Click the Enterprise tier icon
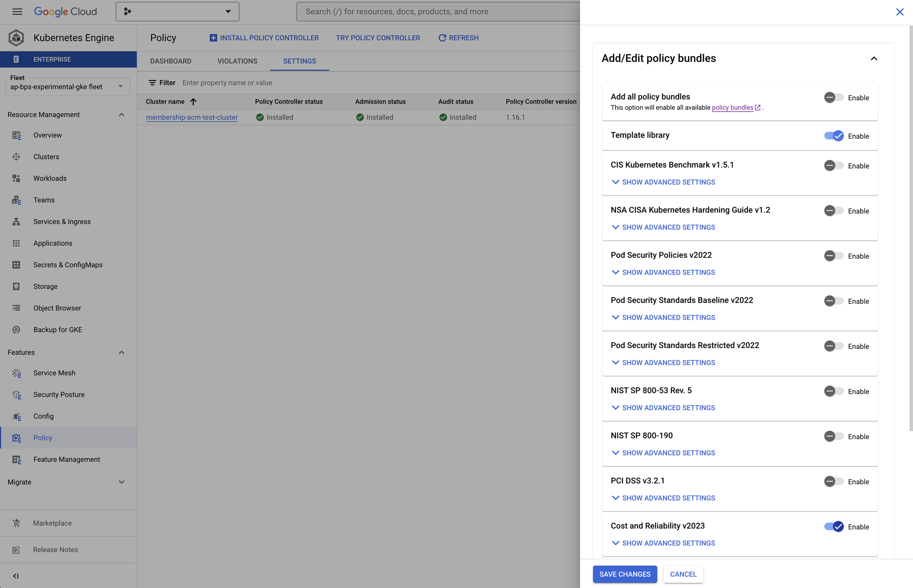This screenshot has width=913, height=588. [x=16, y=59]
